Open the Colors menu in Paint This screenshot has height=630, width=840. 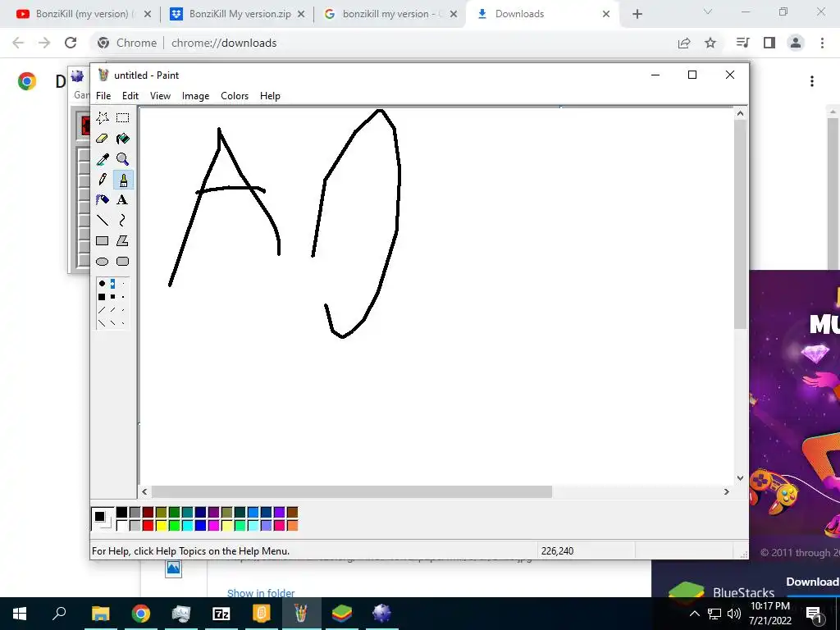[235, 96]
